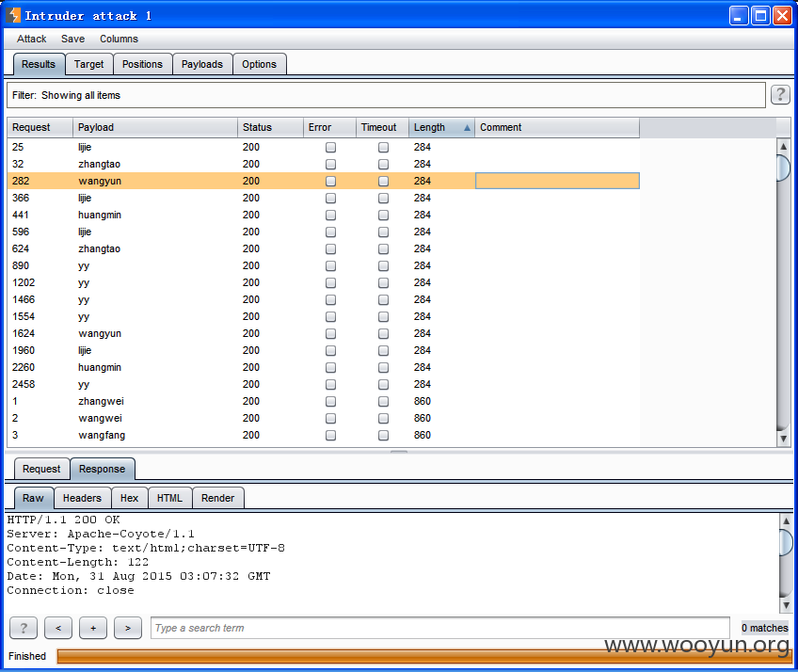Open the Attack menu
The image size is (798, 672).
pyautogui.click(x=32, y=39)
